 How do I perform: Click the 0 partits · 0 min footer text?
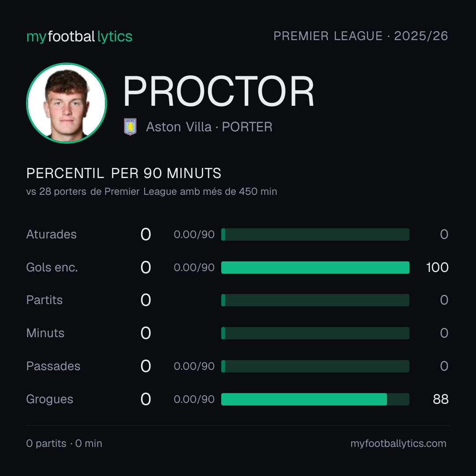click(64, 443)
